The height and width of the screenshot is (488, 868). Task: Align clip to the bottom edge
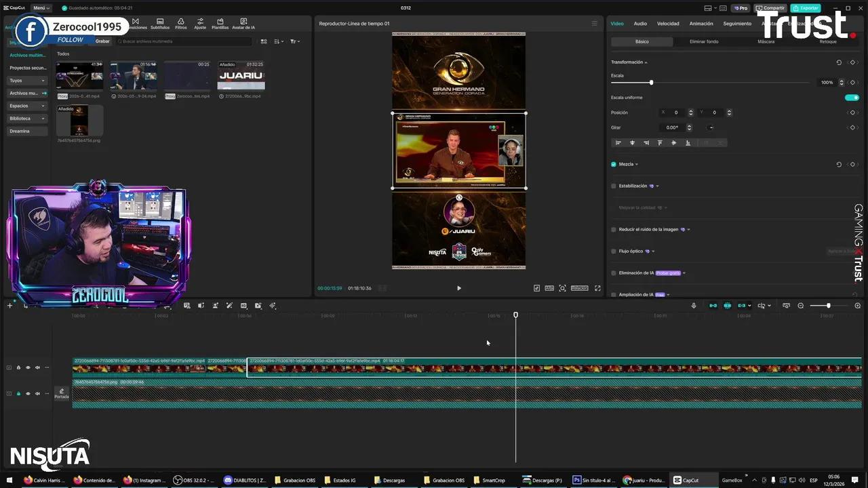688,143
